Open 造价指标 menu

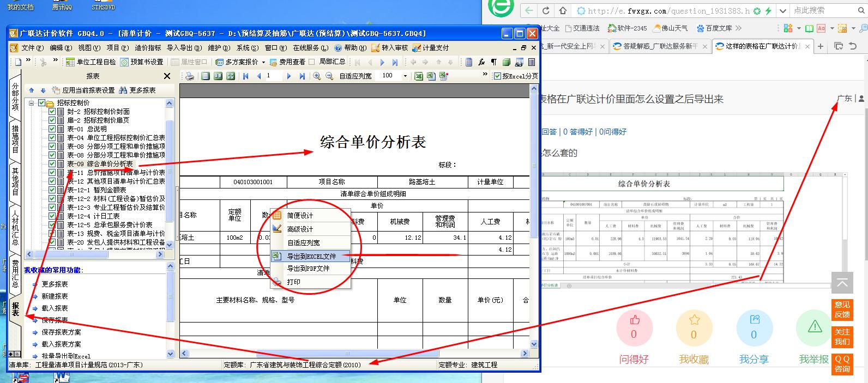coord(148,48)
